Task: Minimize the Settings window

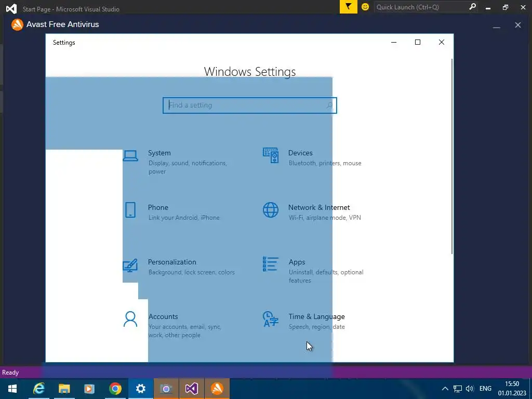Action: [394, 42]
